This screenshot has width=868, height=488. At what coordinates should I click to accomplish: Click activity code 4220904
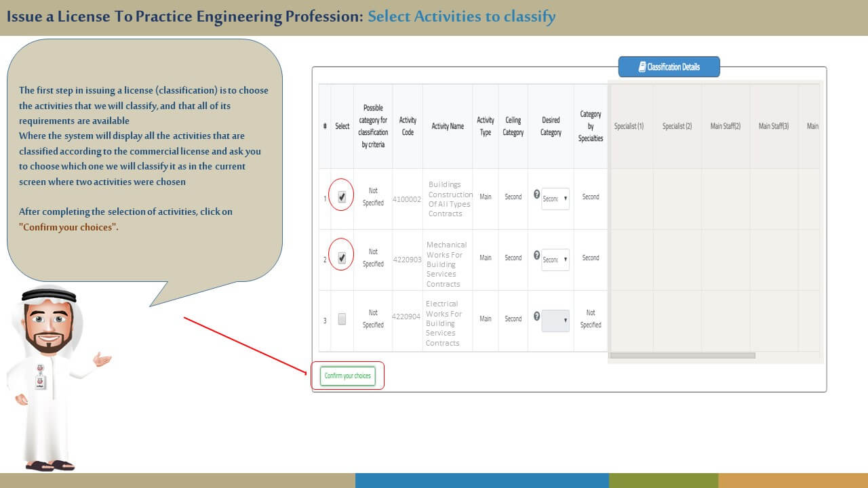[407, 317]
